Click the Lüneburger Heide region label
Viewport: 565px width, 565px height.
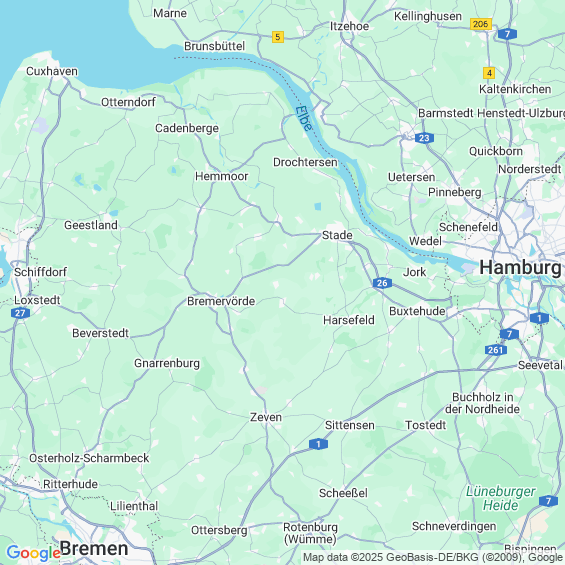[501, 498]
